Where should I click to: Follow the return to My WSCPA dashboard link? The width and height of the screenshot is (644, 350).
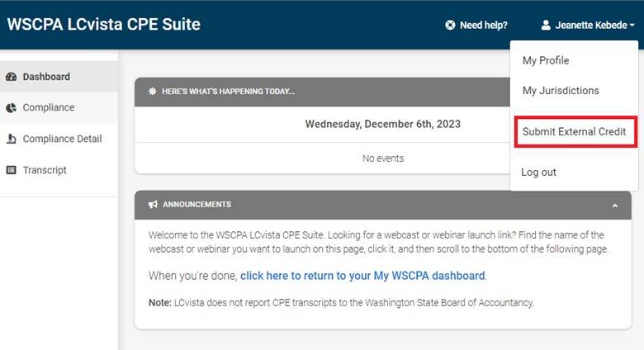tap(362, 276)
